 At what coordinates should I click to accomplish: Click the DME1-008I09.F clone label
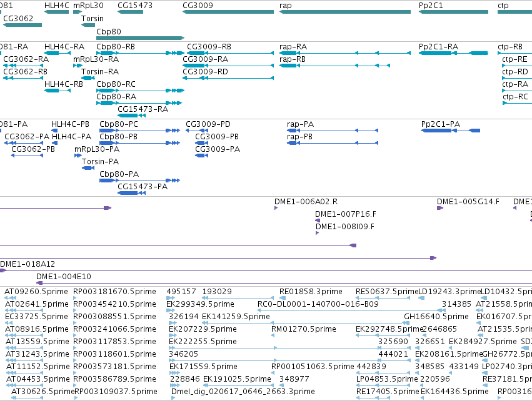point(345,227)
